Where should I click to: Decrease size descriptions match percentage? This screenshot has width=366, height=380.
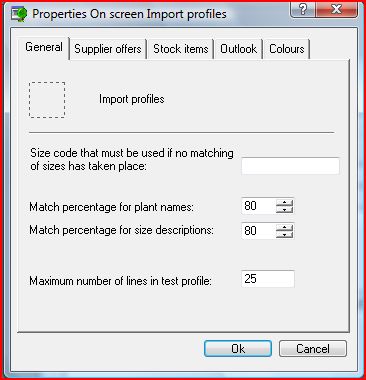284,235
